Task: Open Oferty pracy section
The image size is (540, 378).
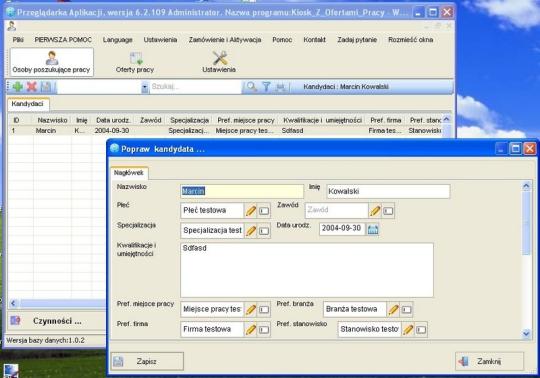Action: point(135,62)
